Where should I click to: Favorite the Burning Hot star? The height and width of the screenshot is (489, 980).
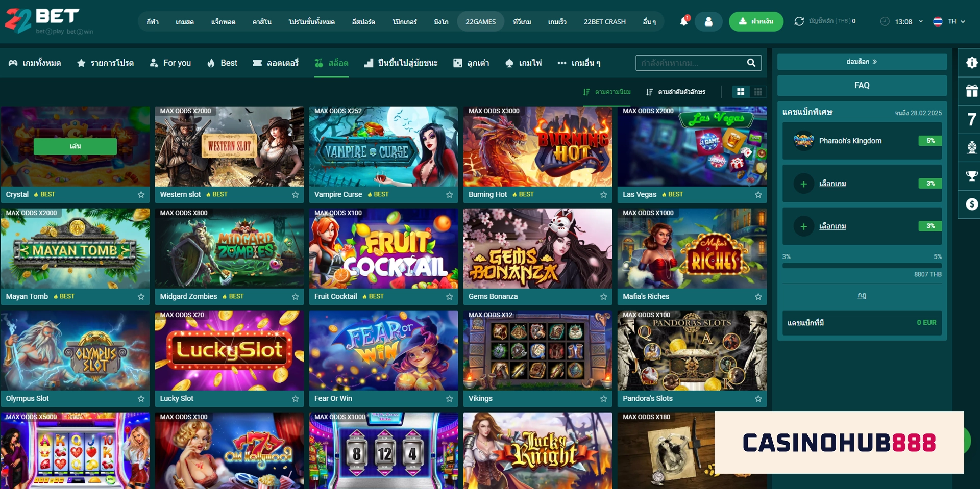(x=604, y=195)
